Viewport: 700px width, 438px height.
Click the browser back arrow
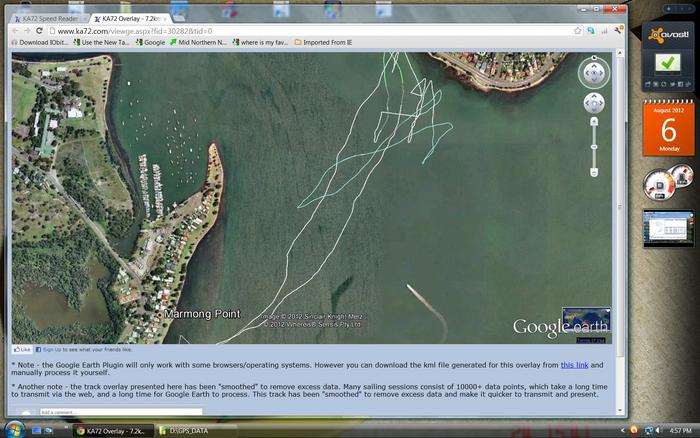(x=16, y=31)
